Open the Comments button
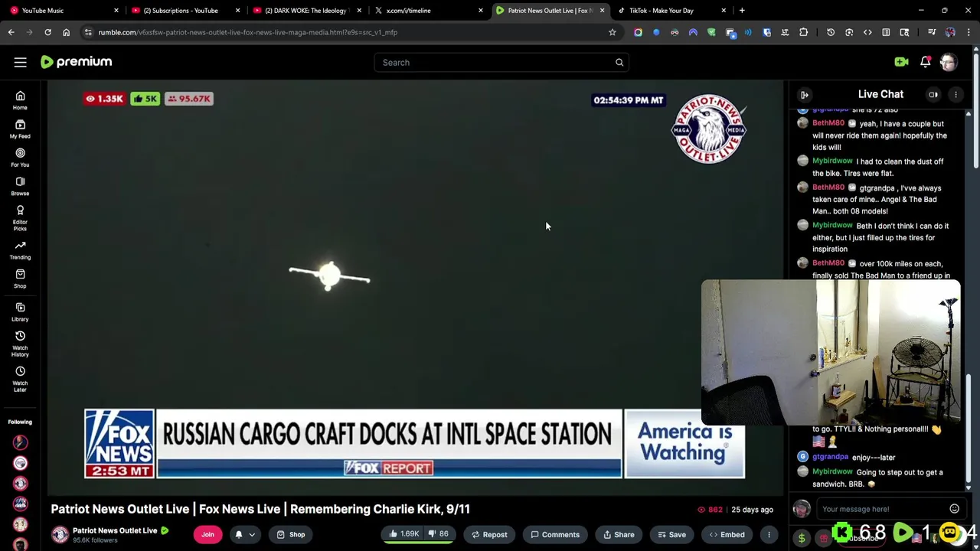The height and width of the screenshot is (551, 980). tap(555, 535)
